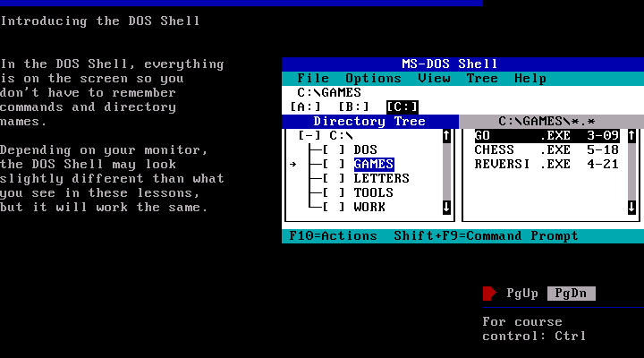Select the GO .EXE file
The image size is (644, 358).
(547, 135)
